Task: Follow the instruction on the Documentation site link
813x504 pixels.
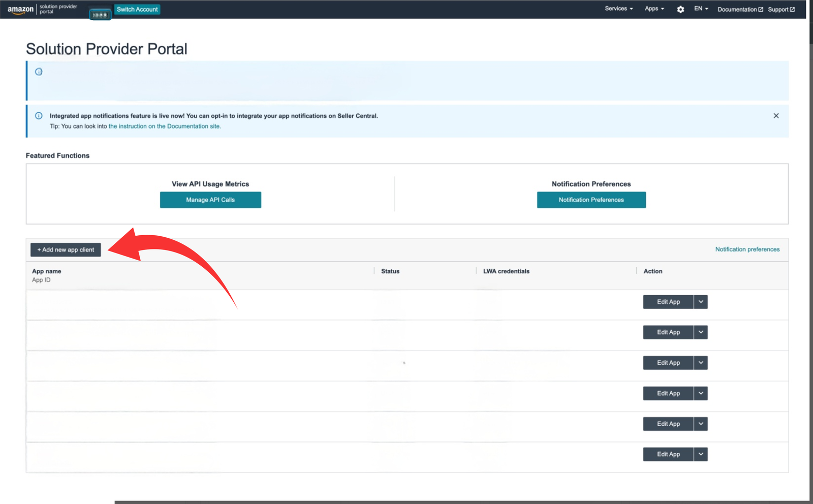Action: coord(165,127)
